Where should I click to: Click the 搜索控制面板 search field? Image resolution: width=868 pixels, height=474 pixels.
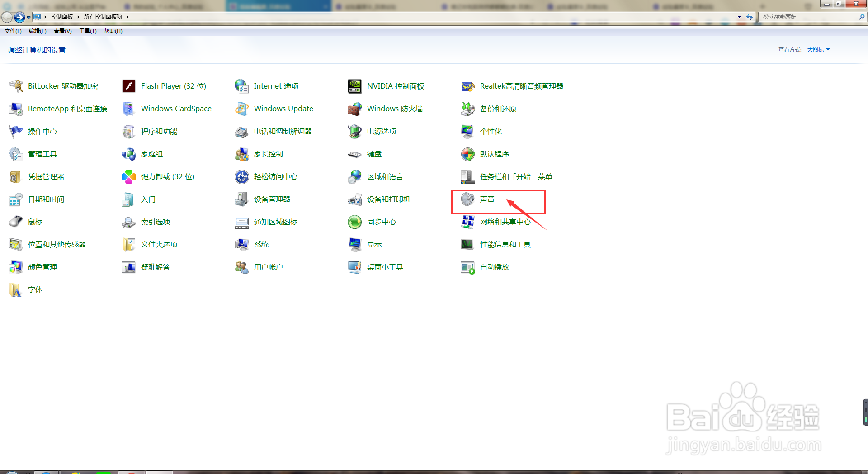809,17
